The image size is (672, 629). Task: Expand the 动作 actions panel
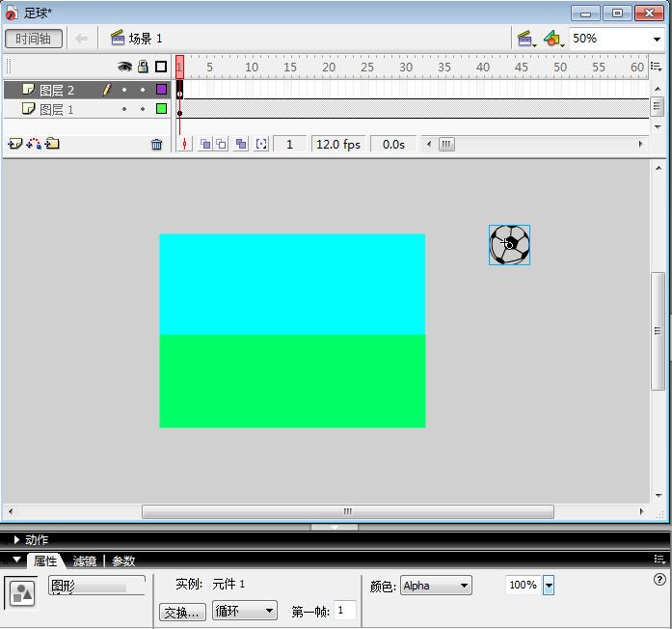16,540
